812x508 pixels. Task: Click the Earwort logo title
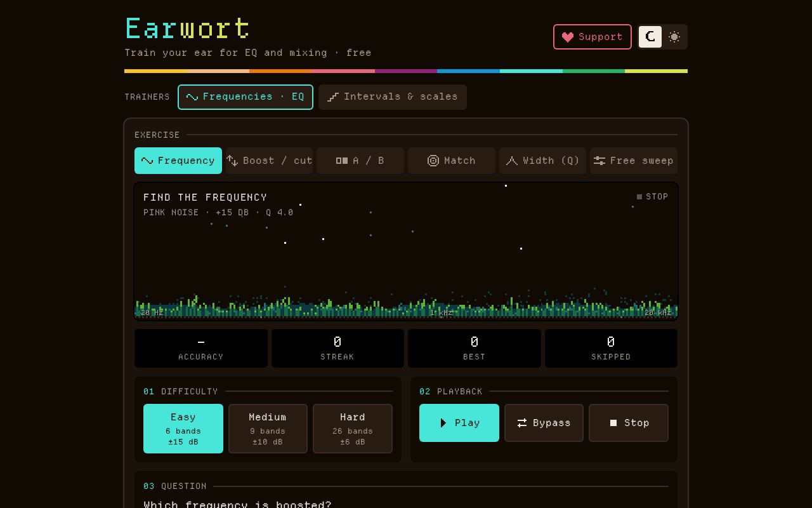tap(188, 29)
